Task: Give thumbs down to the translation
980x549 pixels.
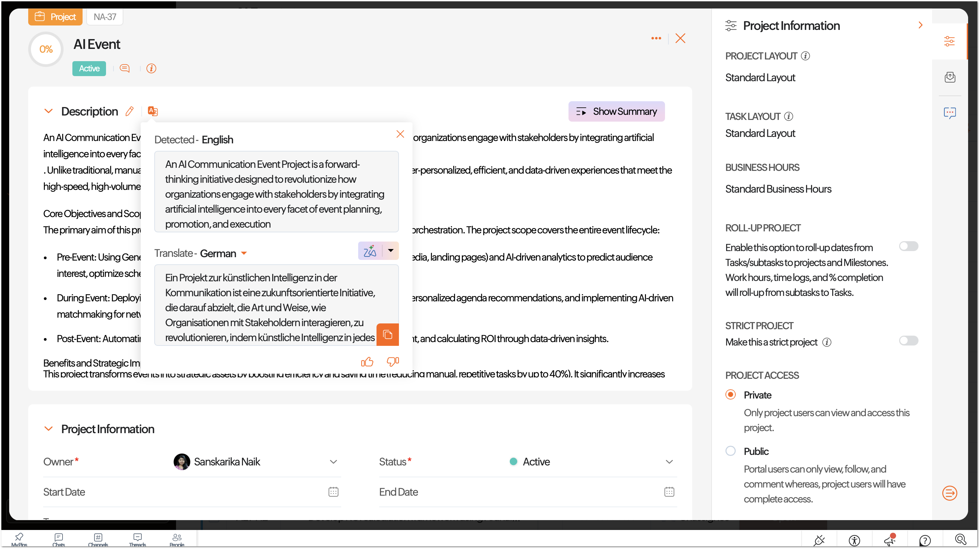Action: point(392,361)
